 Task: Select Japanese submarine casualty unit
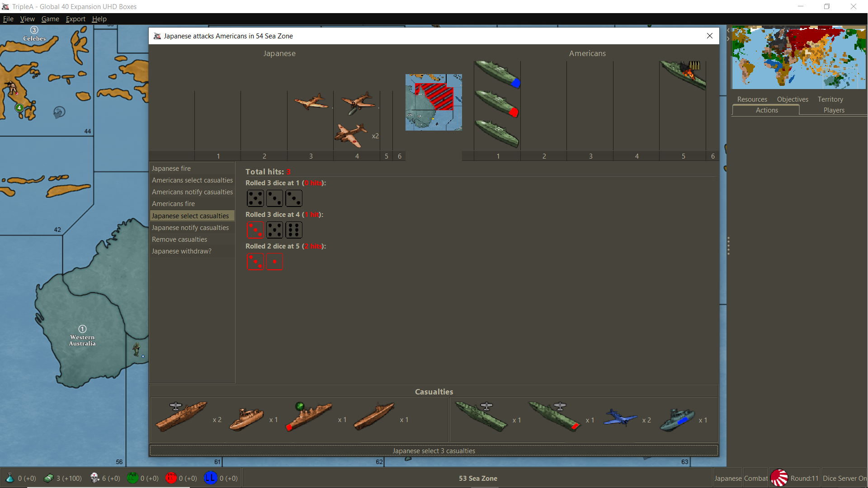[x=374, y=417]
